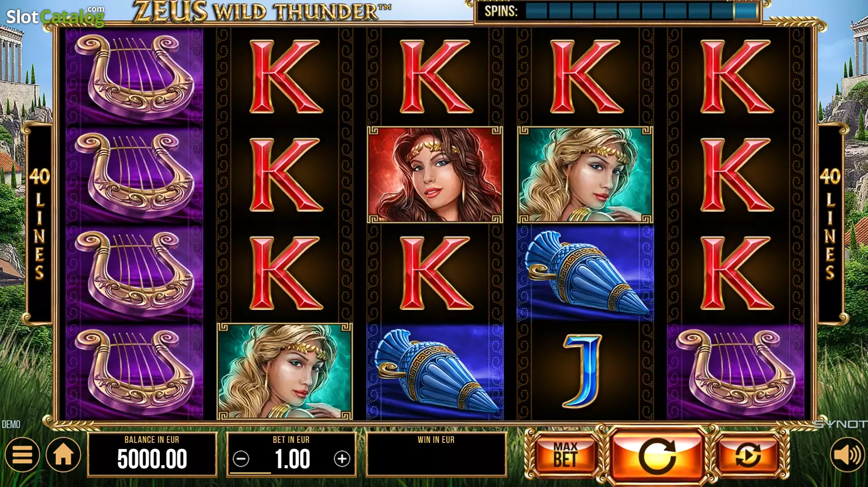Screen dimensions: 868x487
Task: Click the MAX BET button
Action: (x=565, y=454)
